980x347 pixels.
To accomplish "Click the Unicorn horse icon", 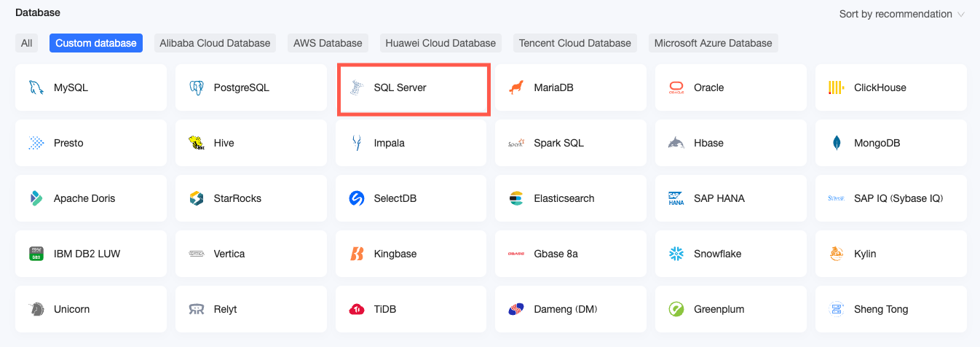I will [36, 309].
